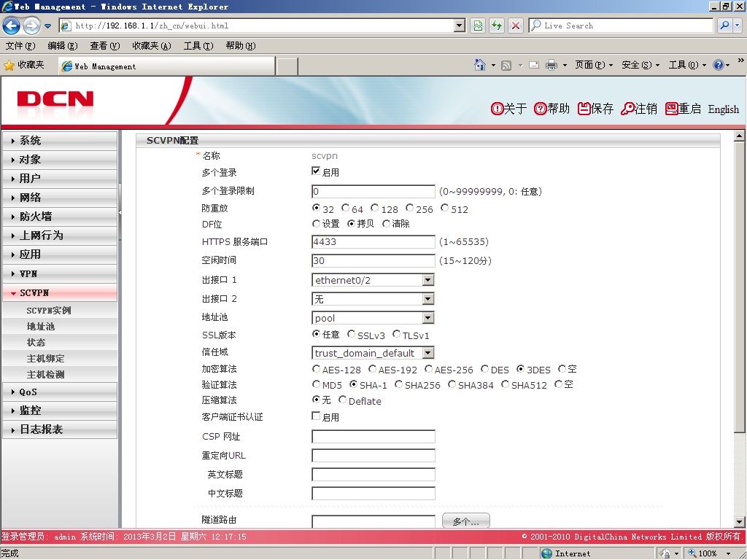747x560 pixels.
Task: Click the Refresh page icon
Action: [496, 26]
